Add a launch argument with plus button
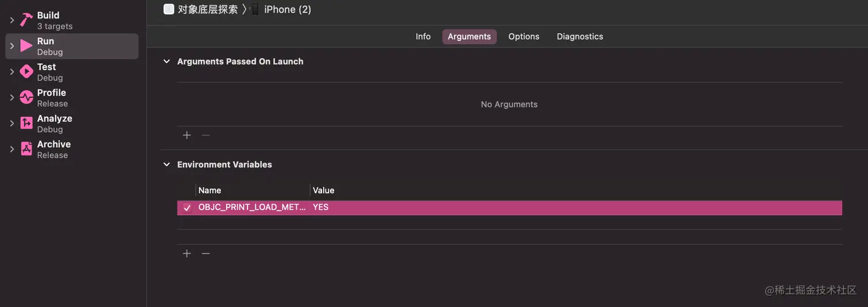868x307 pixels. [187, 135]
